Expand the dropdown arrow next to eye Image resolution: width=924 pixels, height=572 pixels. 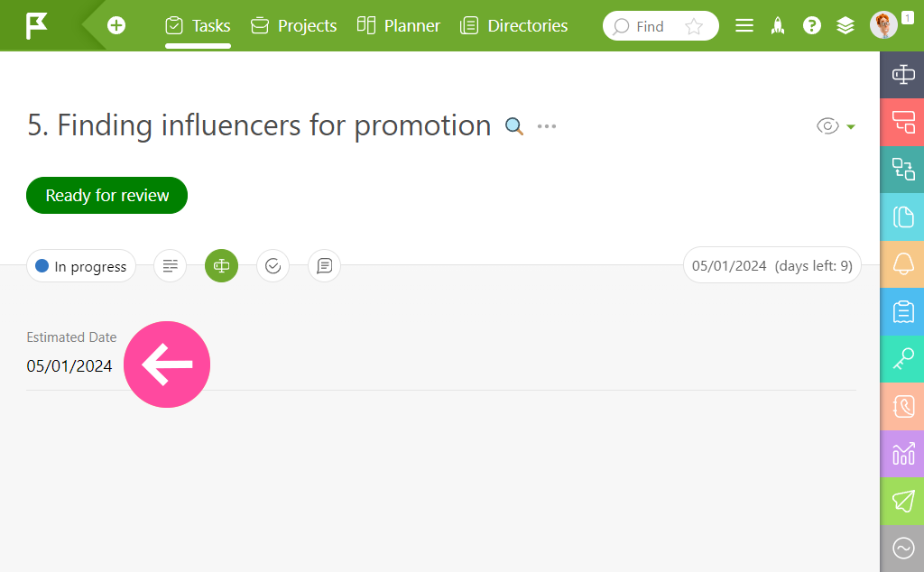[851, 126]
